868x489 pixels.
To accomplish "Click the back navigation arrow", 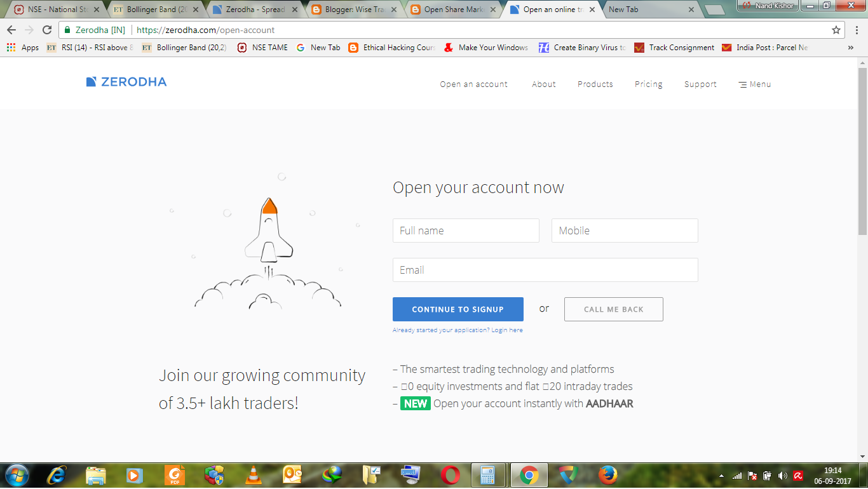I will click(11, 29).
